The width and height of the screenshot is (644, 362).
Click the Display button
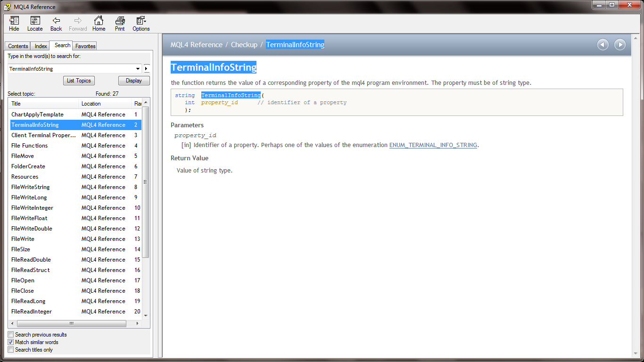click(x=134, y=81)
